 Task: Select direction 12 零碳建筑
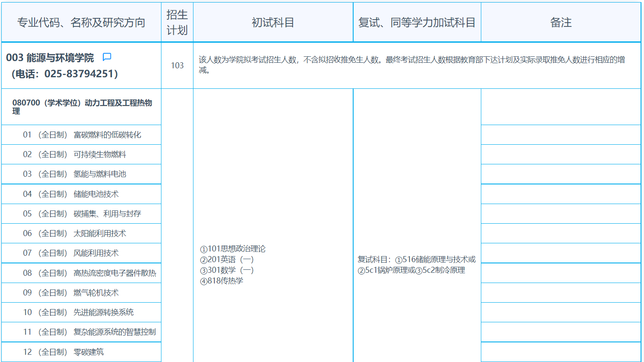point(82,352)
